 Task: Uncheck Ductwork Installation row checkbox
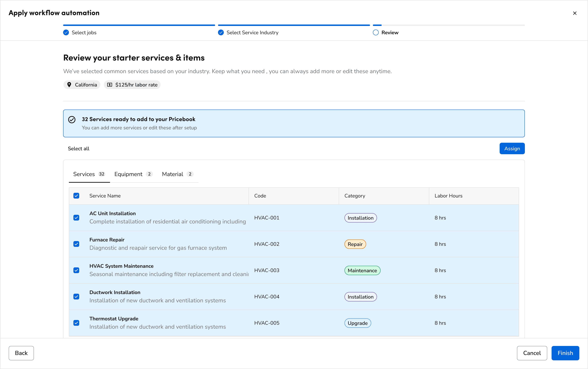coord(76,297)
